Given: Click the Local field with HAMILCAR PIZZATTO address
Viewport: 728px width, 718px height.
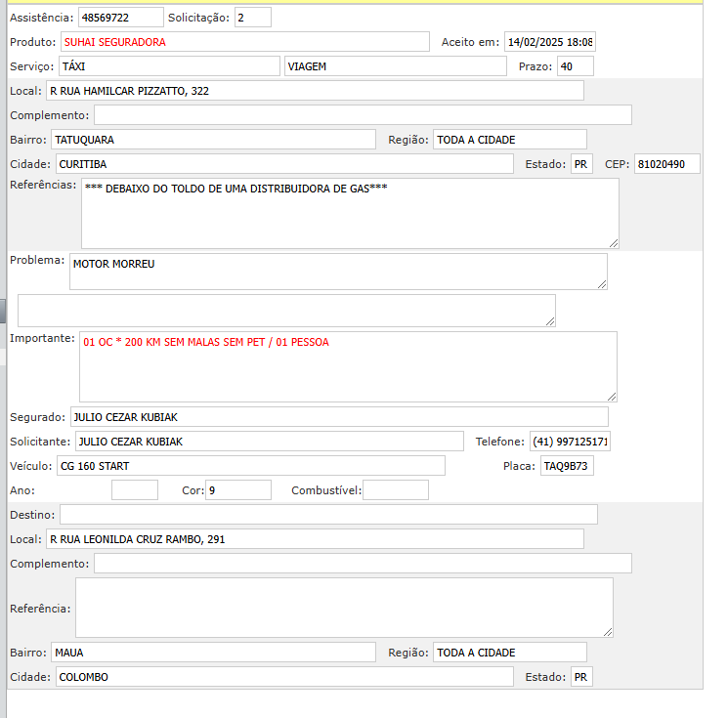Looking at the screenshot, I should click(315, 91).
